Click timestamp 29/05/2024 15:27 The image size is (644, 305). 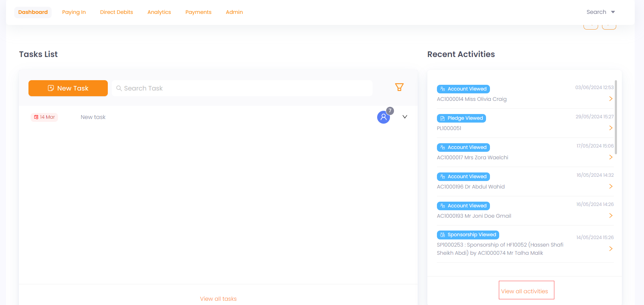point(595,117)
